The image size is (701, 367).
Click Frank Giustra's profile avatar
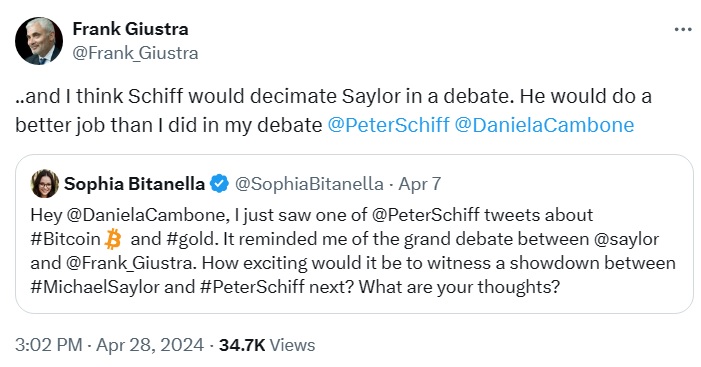(x=39, y=41)
